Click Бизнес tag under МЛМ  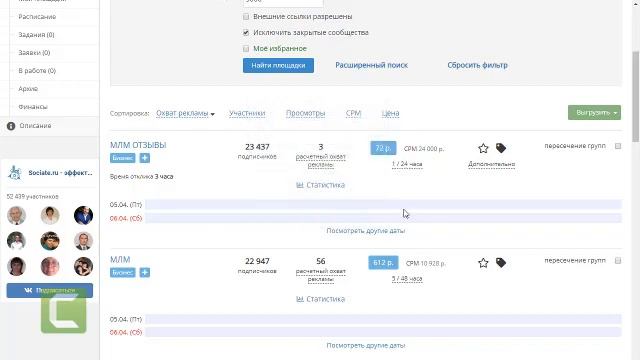[122, 272]
